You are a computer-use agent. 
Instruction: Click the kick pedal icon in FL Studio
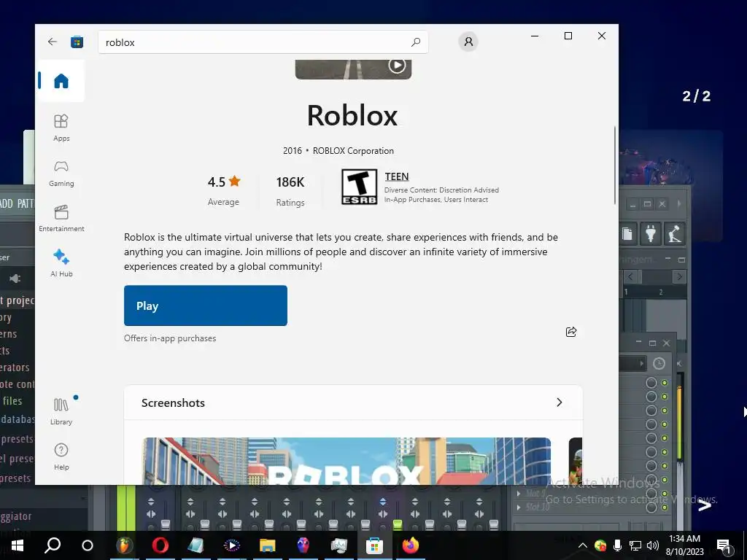click(674, 234)
